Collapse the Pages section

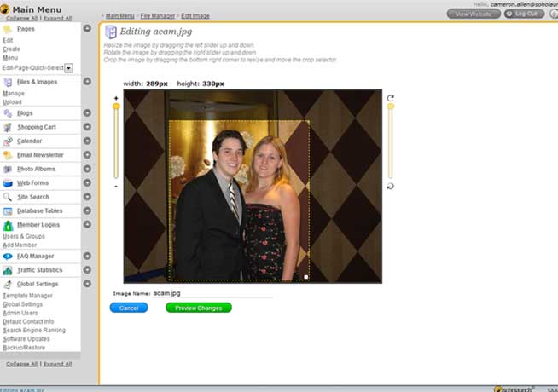point(87,29)
